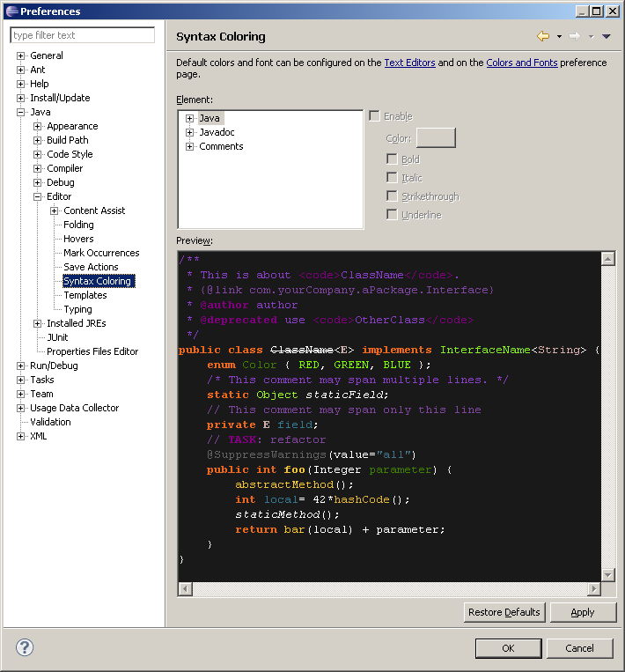Expand the General preferences node
The image size is (625, 672).
point(20,55)
